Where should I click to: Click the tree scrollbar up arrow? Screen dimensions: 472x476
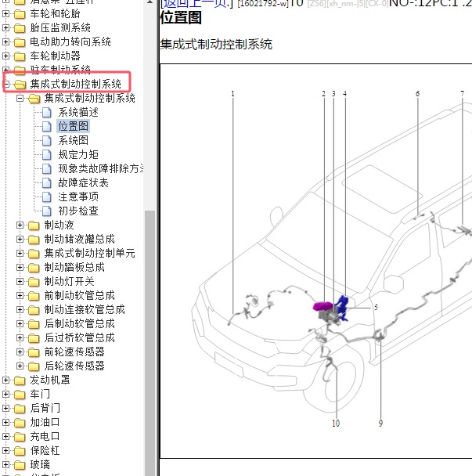pyautogui.click(x=150, y=2)
